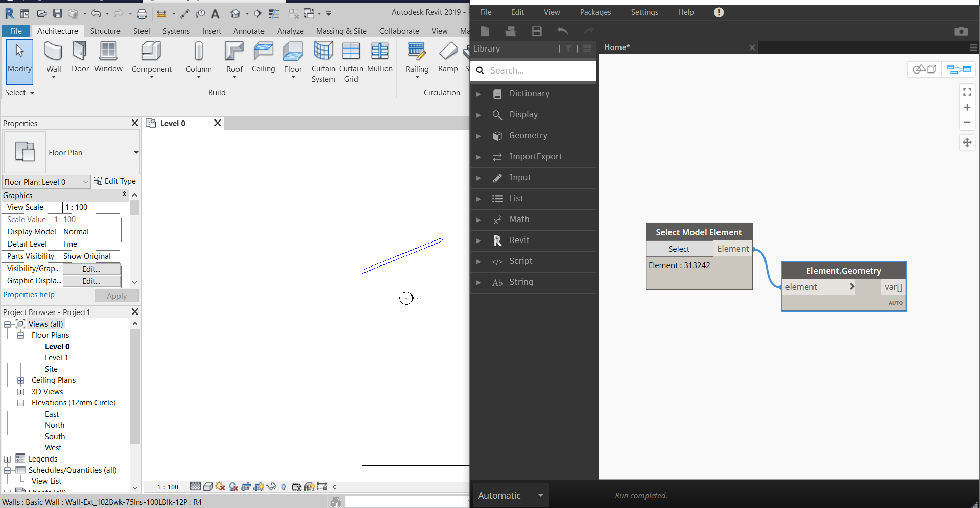Open Default 3D View in Revit toolbar
Screen dimensions: 980x508
pyautogui.click(x=235, y=13)
